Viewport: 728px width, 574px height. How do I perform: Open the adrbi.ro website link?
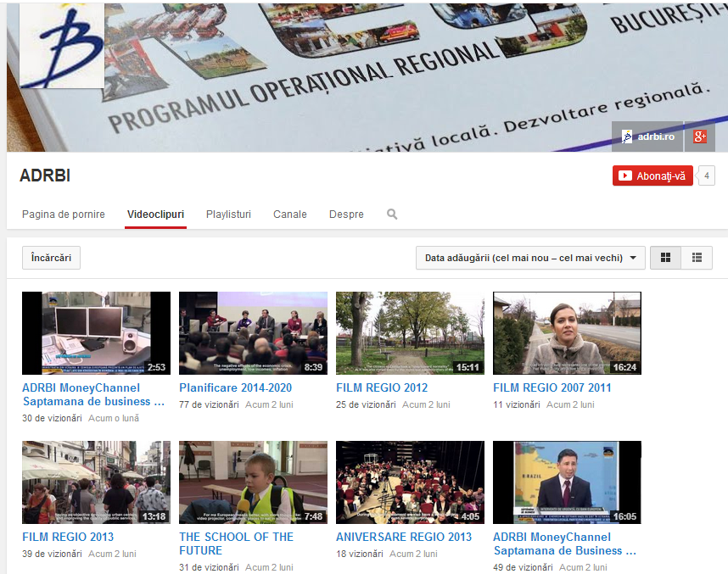coord(647,137)
